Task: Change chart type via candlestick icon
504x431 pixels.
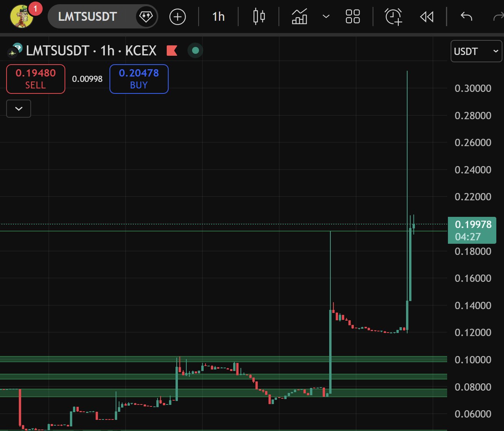Action: (x=259, y=17)
